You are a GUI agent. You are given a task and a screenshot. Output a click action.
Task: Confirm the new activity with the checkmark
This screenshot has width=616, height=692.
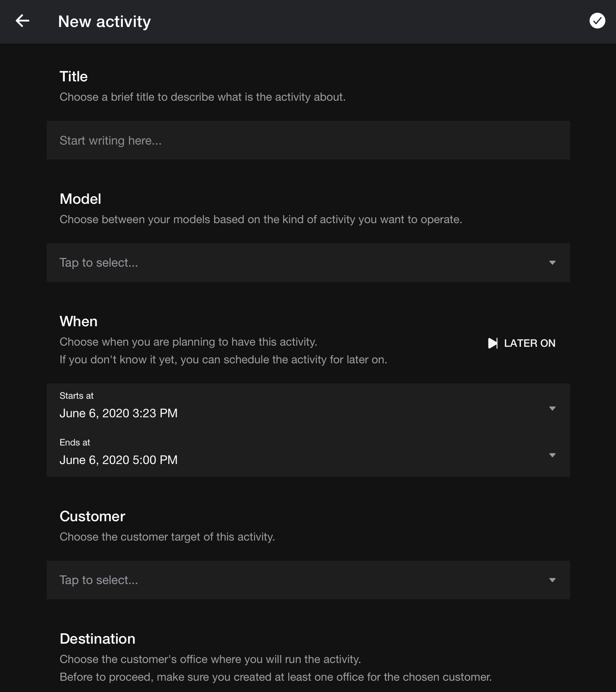click(x=597, y=21)
